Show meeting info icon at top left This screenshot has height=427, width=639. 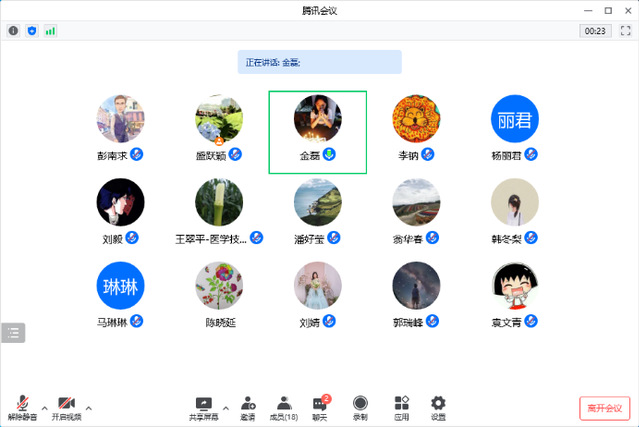click(13, 31)
